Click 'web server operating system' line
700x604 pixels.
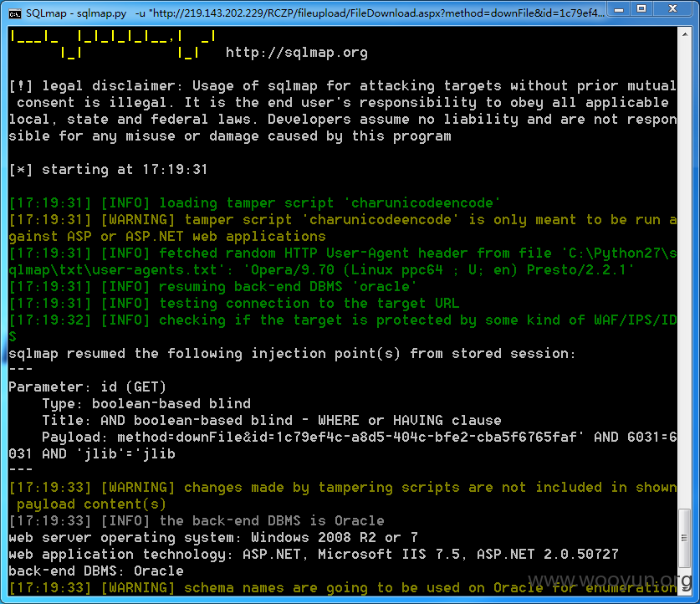[213, 537]
